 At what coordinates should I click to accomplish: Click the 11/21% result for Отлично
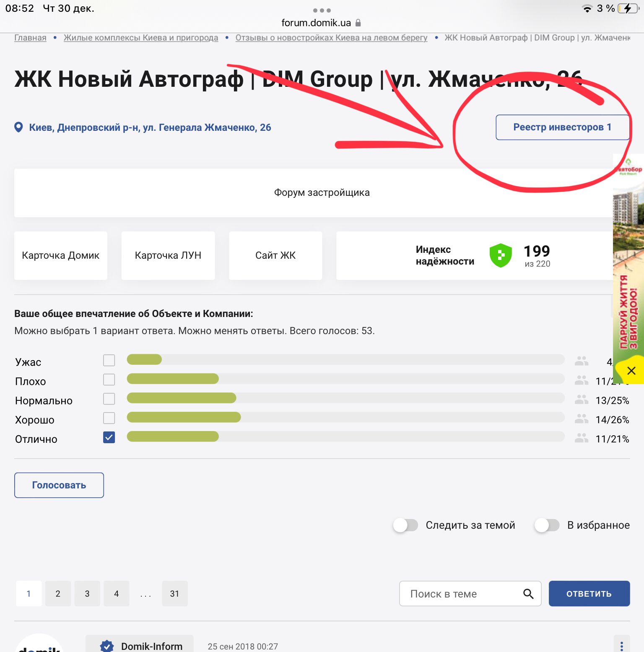coord(612,439)
